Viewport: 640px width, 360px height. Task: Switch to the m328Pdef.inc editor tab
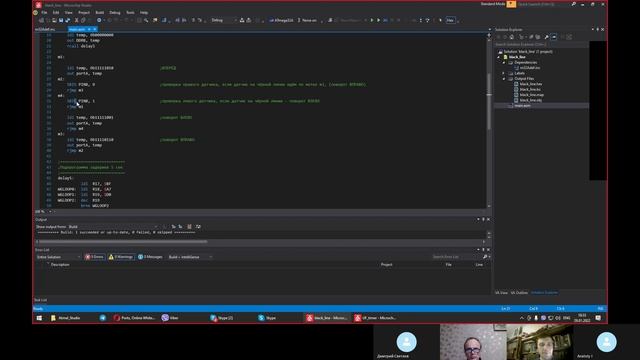coord(45,29)
